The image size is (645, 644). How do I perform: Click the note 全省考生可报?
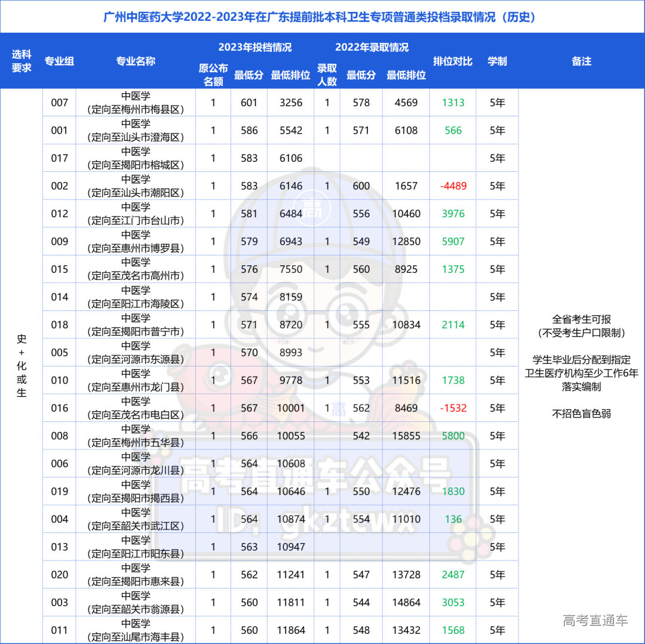pos(580,319)
